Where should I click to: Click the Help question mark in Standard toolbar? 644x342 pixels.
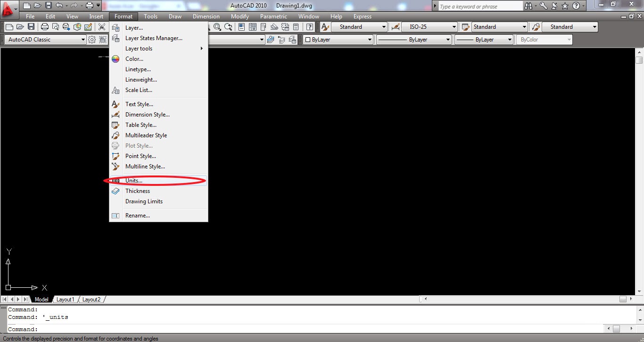(x=310, y=27)
